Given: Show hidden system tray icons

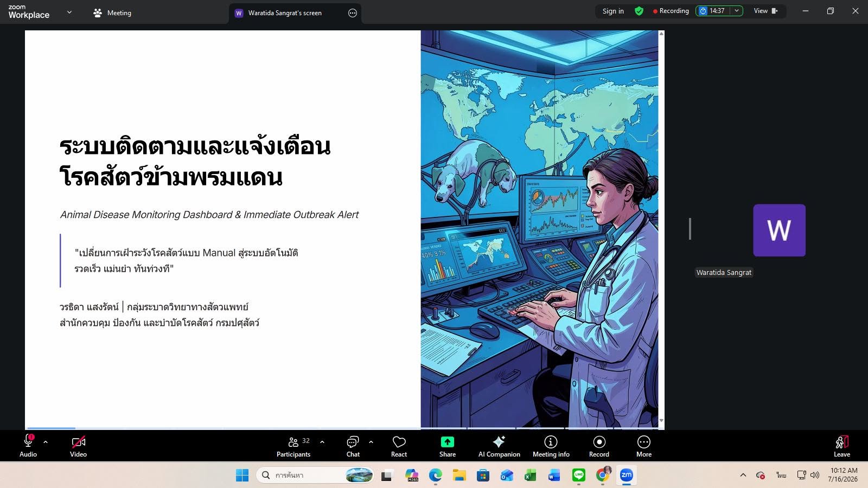Looking at the screenshot, I should pos(743,476).
